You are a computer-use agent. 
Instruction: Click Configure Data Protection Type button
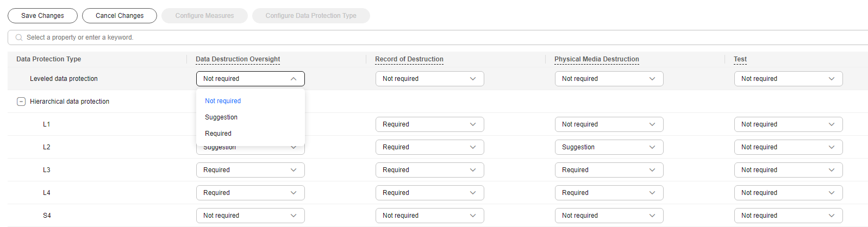coord(311,16)
